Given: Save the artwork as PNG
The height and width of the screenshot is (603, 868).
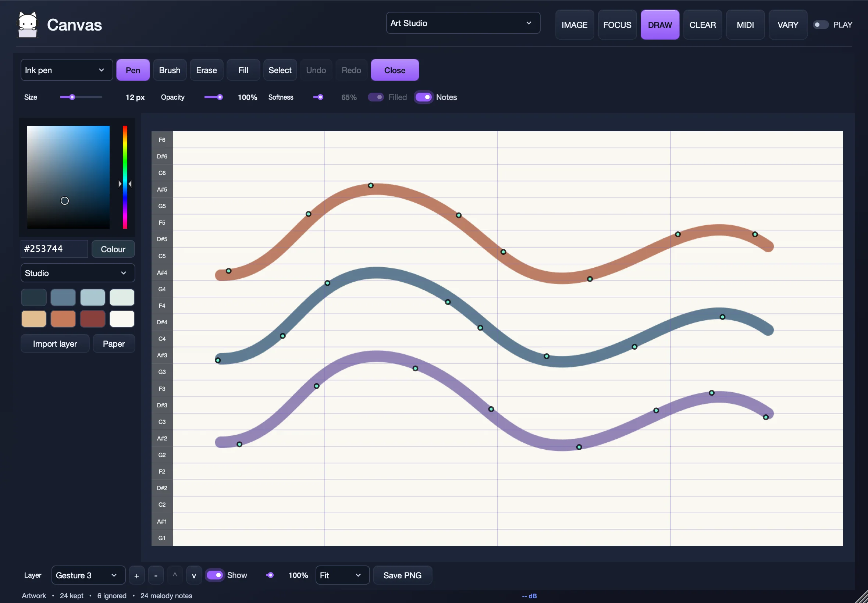Looking at the screenshot, I should click(402, 575).
